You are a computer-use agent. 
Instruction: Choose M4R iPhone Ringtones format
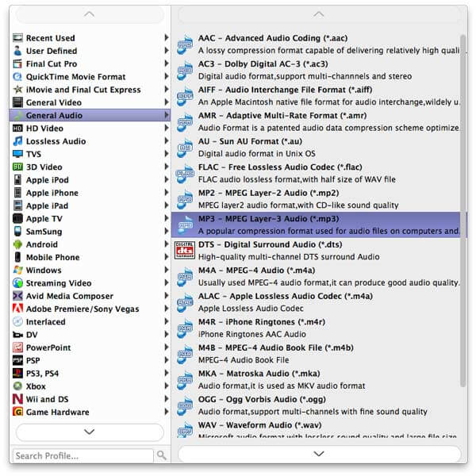click(316, 328)
